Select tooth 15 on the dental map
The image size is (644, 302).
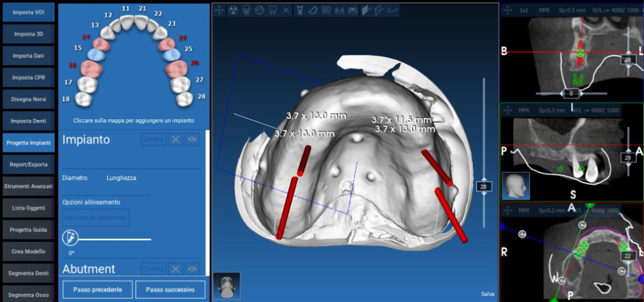pos(95,54)
